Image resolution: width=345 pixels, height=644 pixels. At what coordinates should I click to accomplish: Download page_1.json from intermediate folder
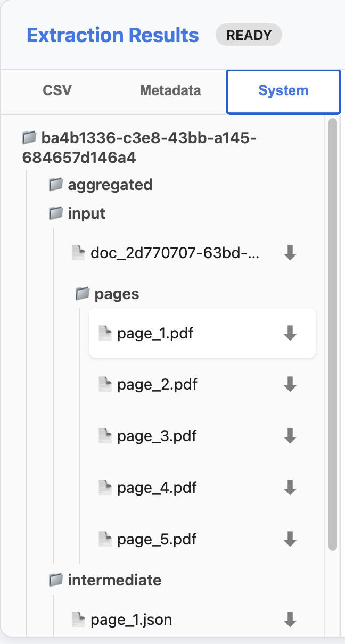[290, 619]
